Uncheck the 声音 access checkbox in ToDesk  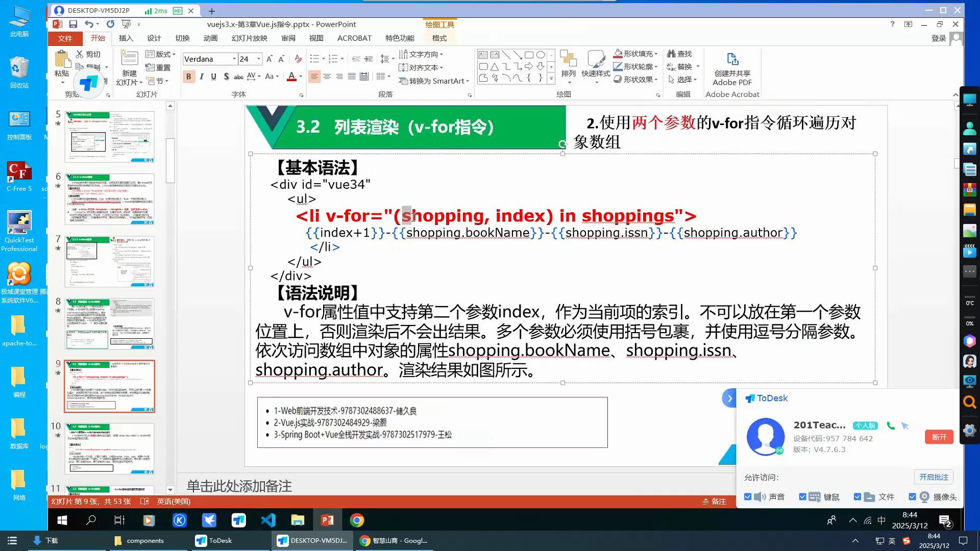point(748,497)
